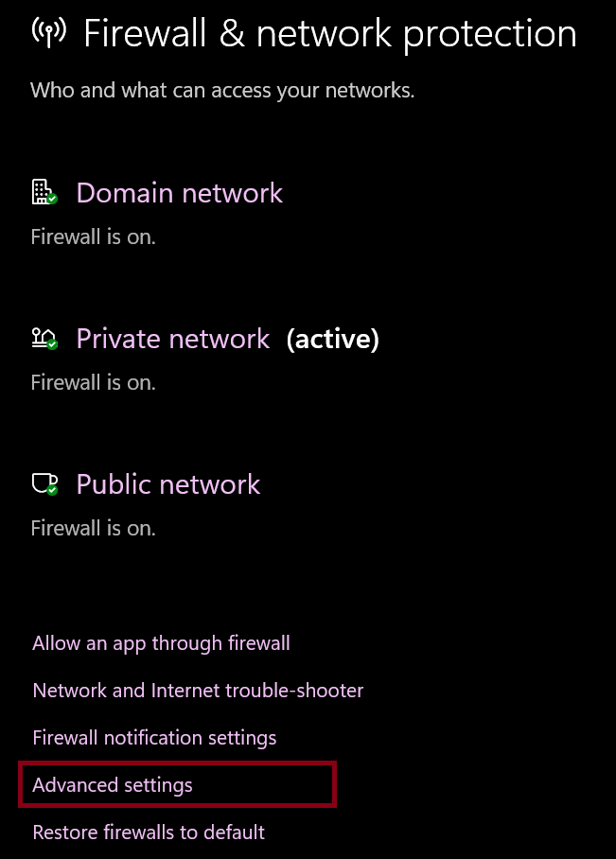Open Firewall notification settings
Image resolution: width=616 pixels, height=859 pixels.
pos(154,738)
